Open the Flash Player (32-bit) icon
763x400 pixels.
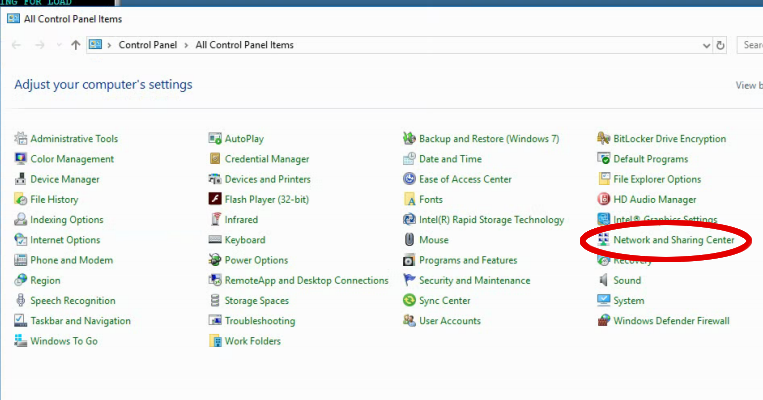coord(215,199)
